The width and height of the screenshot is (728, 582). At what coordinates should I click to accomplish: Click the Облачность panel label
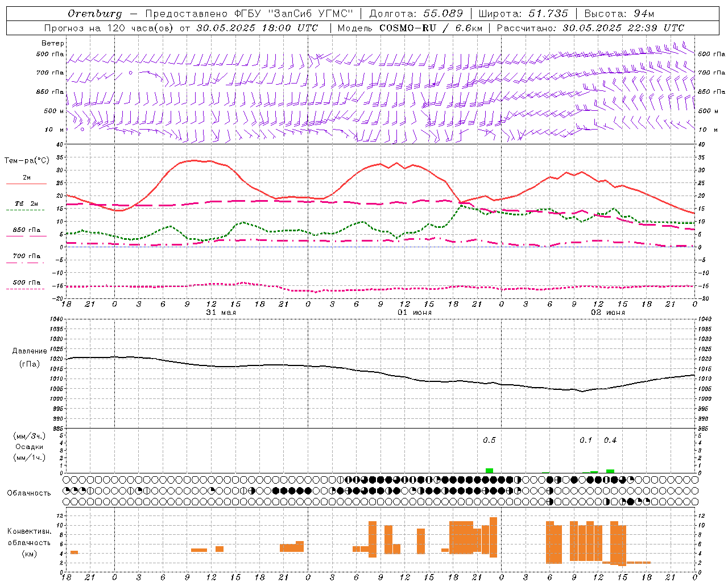[29, 493]
